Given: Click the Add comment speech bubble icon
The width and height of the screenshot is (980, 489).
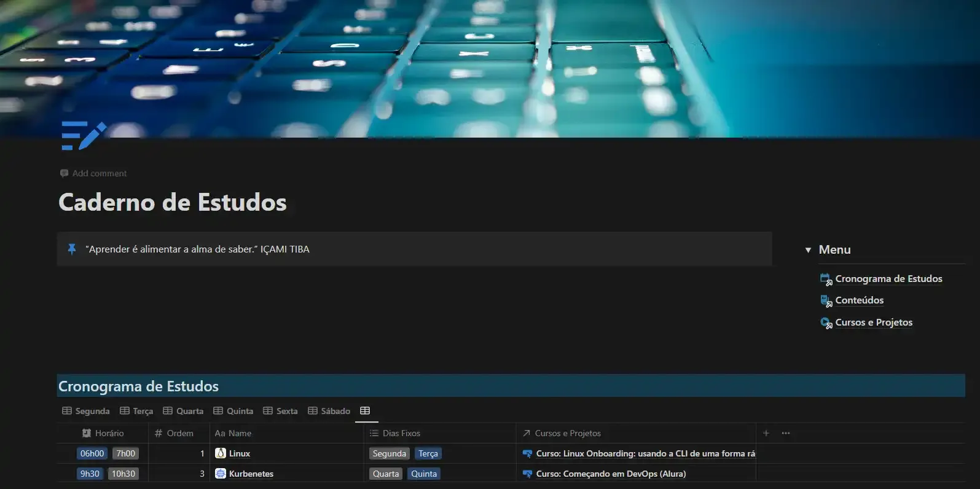Looking at the screenshot, I should coord(64,173).
